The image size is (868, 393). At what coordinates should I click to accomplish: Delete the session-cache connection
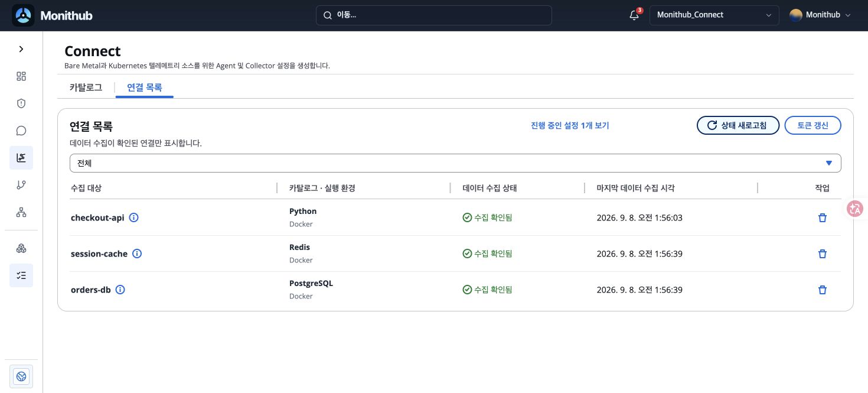pyautogui.click(x=822, y=254)
